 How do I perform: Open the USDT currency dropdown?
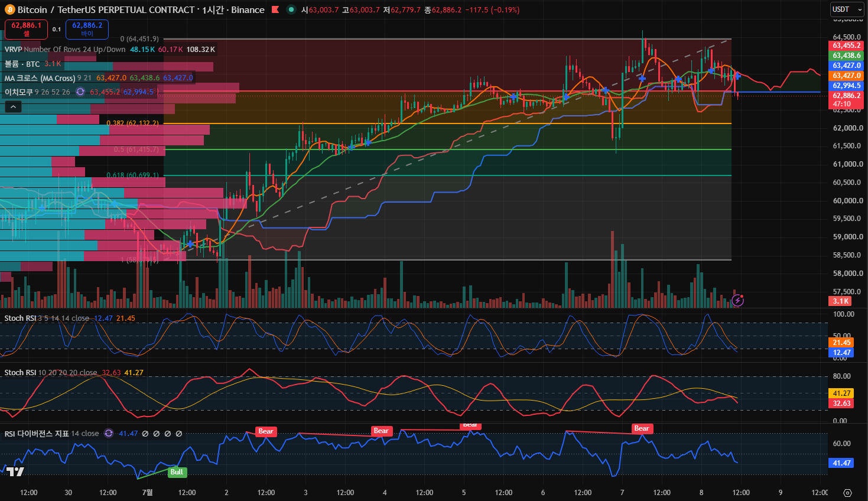pyautogui.click(x=846, y=9)
